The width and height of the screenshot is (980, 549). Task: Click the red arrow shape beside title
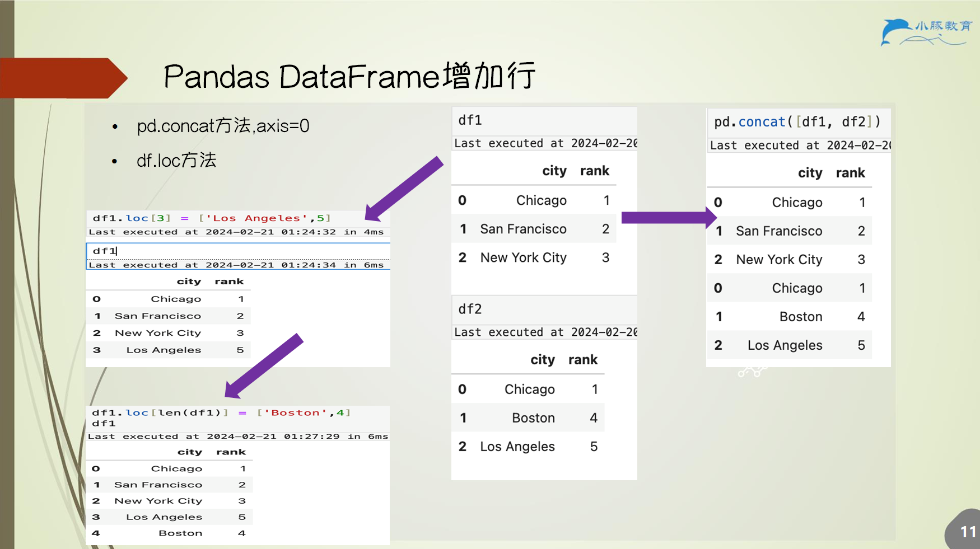(63, 78)
